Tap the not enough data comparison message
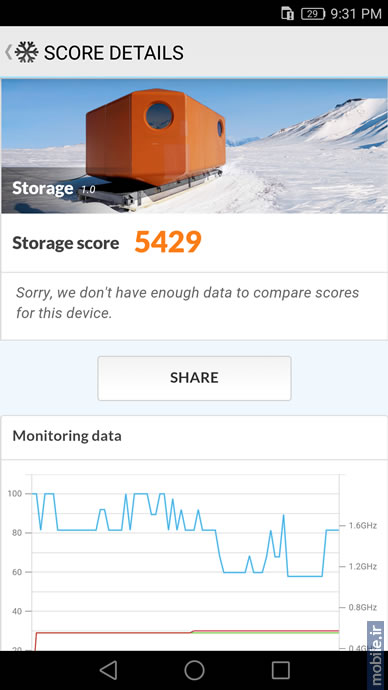Image resolution: width=388 pixels, height=690 pixels. click(x=187, y=303)
